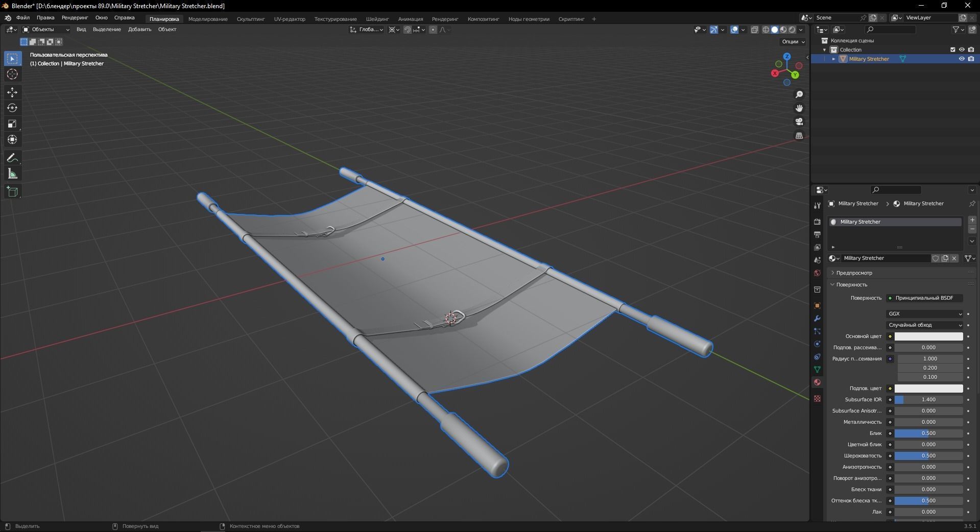Image resolution: width=980 pixels, height=532 pixels.
Task: Open the Edit (Правка) menu
Action: click(45, 17)
